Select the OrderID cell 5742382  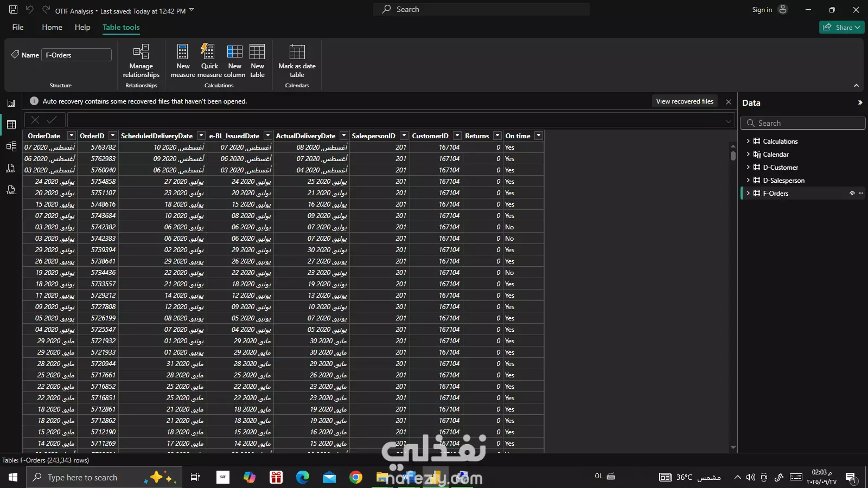pos(98,227)
